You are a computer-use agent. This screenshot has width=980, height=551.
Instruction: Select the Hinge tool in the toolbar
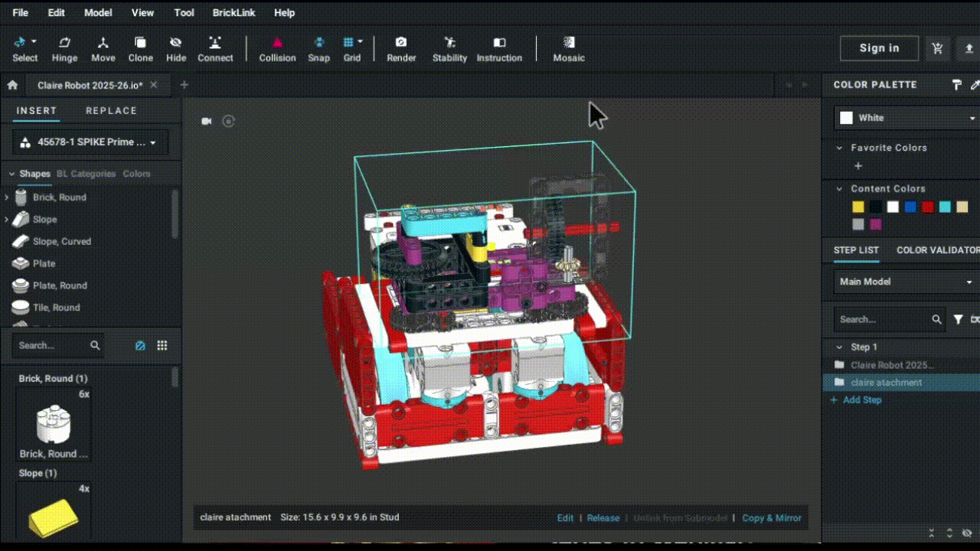64,47
